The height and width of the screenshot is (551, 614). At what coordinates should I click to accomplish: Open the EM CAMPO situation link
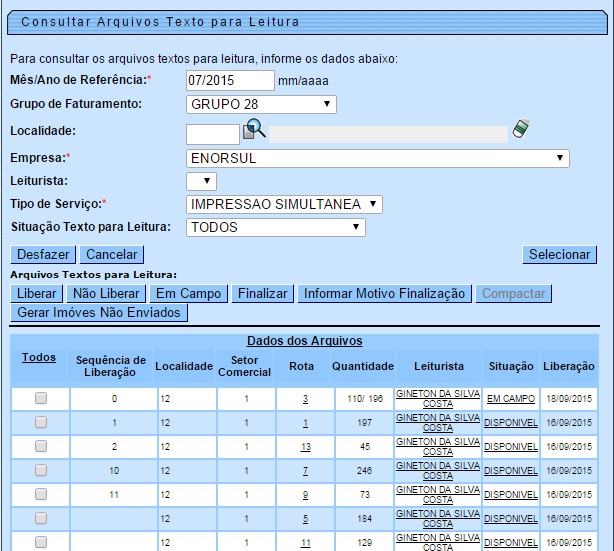tap(511, 398)
